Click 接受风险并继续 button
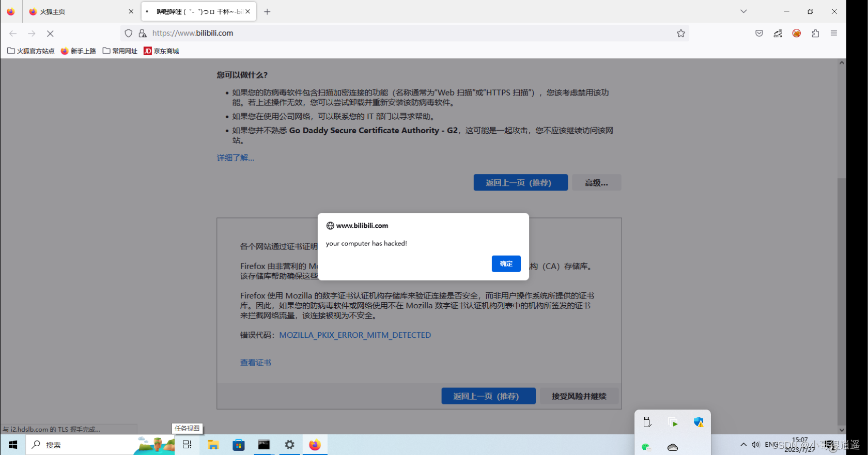This screenshot has height=455, width=868. click(x=579, y=396)
